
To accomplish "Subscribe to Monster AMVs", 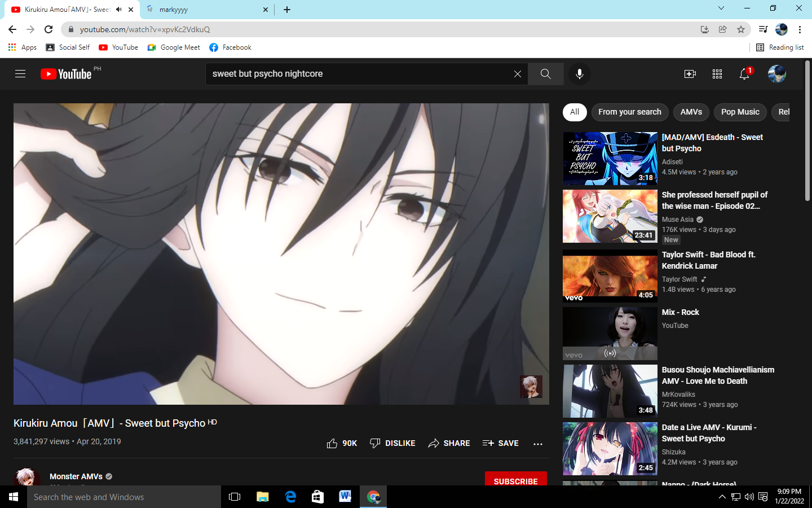I will click(x=516, y=479).
